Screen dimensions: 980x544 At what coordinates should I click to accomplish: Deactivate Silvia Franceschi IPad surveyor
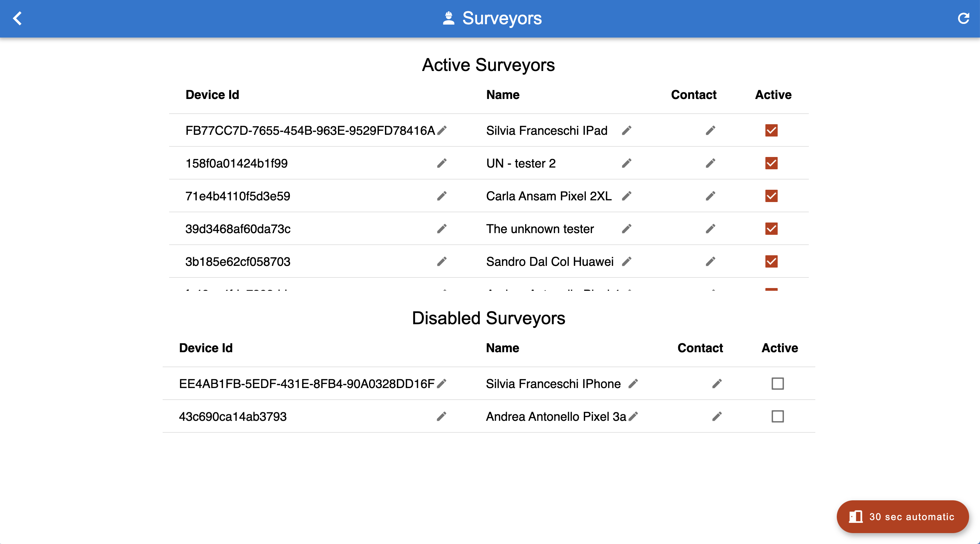point(772,131)
